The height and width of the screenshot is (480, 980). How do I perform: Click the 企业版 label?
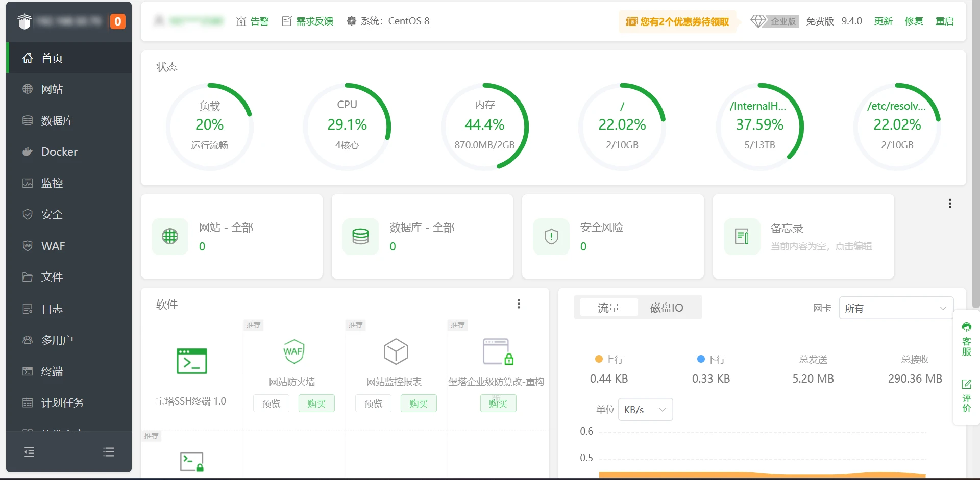coord(783,21)
